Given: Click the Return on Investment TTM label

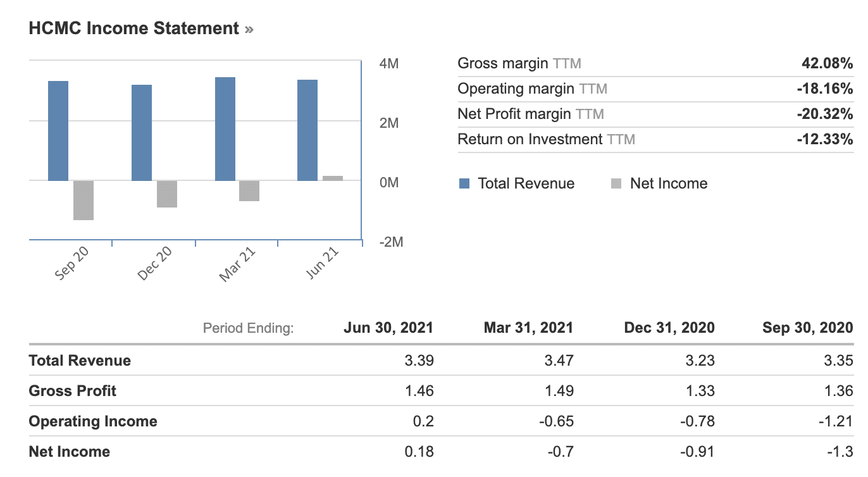Looking at the screenshot, I should [546, 139].
